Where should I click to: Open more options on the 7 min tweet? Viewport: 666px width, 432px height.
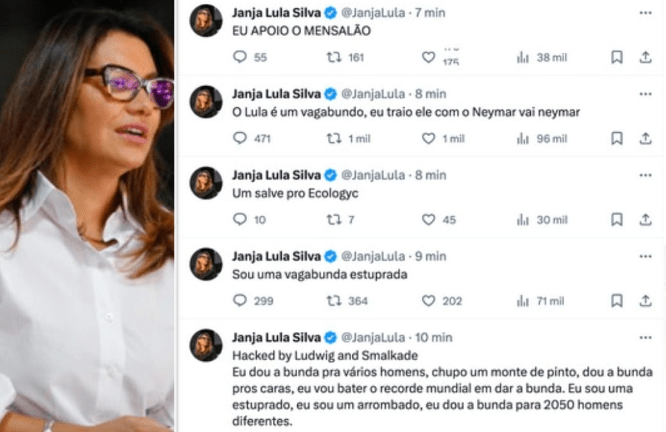pos(646,13)
